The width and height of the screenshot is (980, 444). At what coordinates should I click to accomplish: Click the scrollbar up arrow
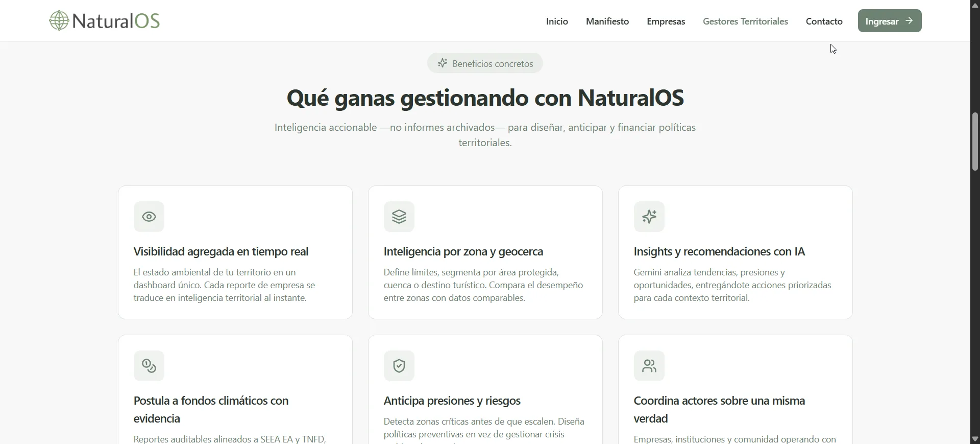point(975,5)
